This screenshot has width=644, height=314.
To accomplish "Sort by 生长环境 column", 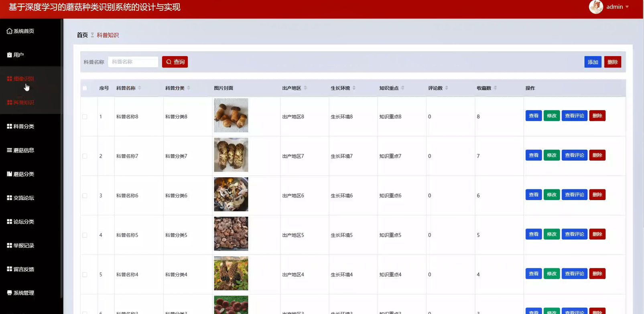I will [354, 88].
